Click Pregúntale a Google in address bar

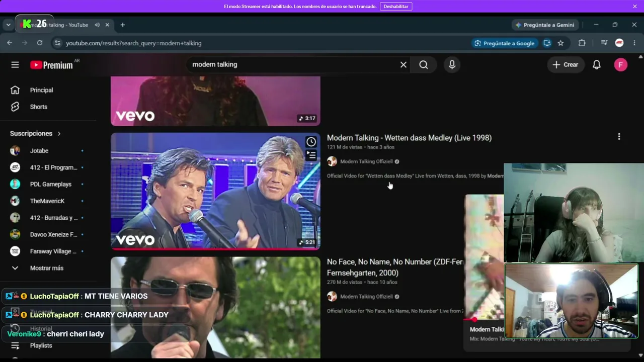(504, 43)
